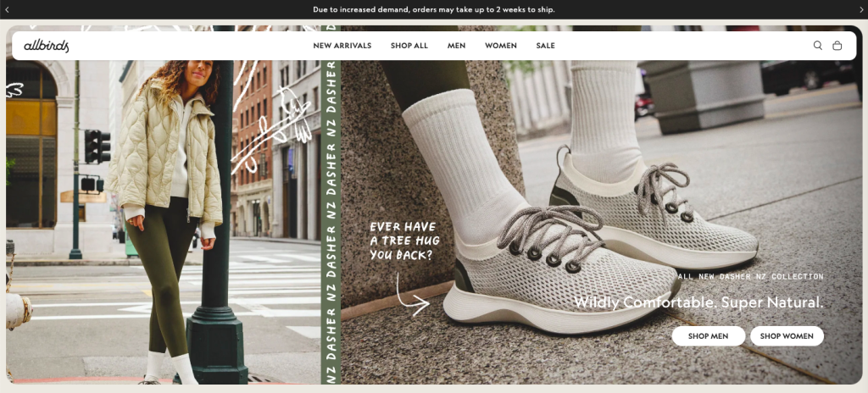Open the search icon in header
The image size is (868, 393).
[817, 46]
